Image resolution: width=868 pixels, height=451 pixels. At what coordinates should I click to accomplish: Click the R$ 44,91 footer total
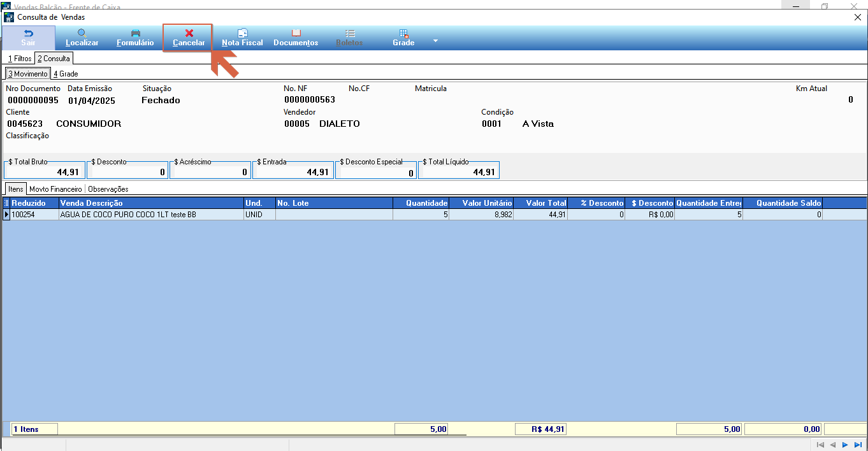[540, 429]
